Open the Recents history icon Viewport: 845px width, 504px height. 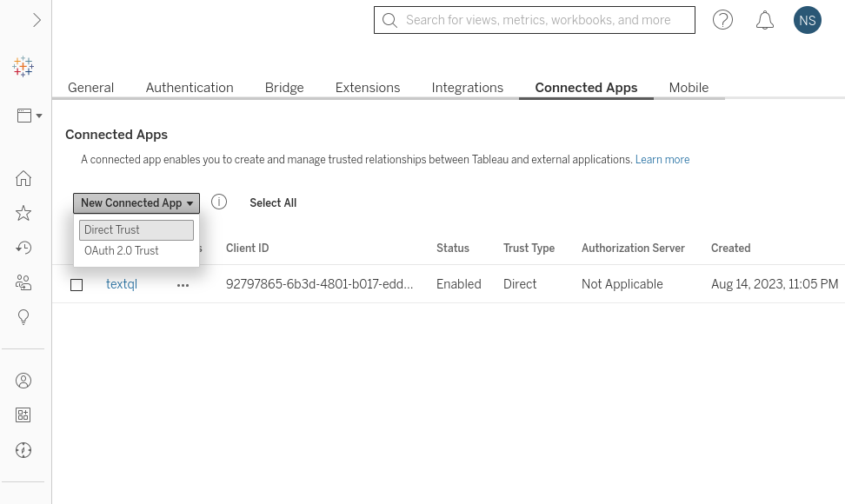(x=23, y=248)
